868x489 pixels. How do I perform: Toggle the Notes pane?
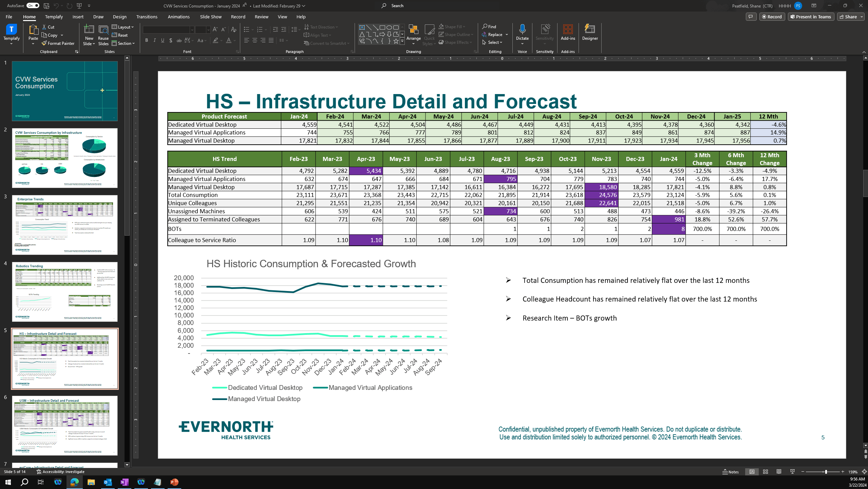click(x=731, y=472)
